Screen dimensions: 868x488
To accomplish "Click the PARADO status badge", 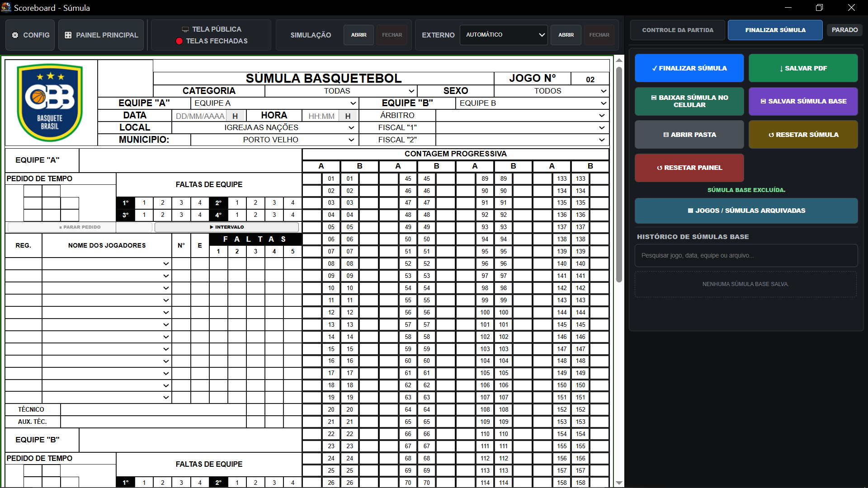I will pyautogui.click(x=844, y=30).
